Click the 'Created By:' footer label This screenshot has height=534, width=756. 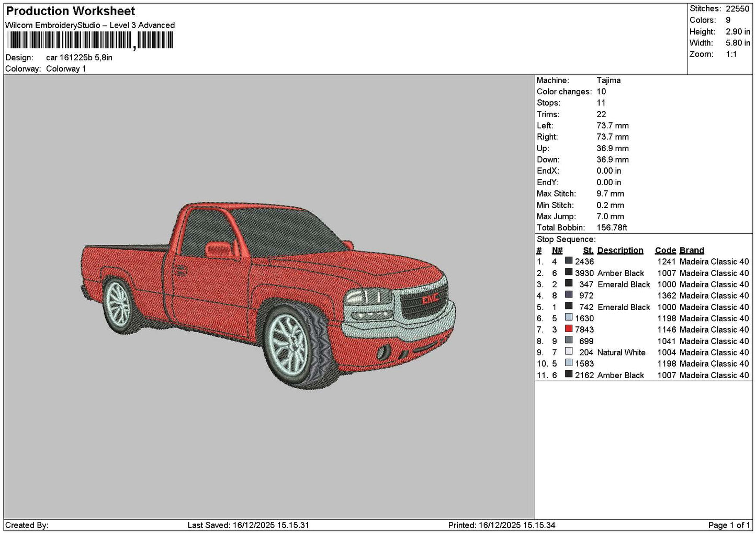27,525
